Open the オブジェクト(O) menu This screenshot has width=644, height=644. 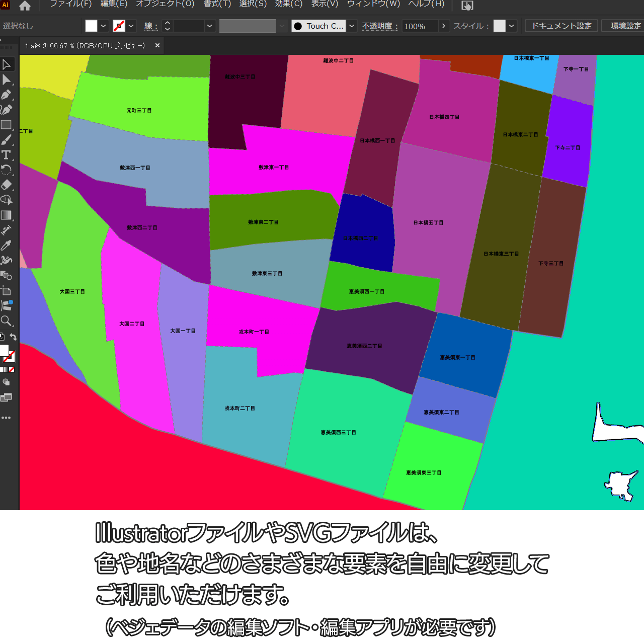coord(165,4)
